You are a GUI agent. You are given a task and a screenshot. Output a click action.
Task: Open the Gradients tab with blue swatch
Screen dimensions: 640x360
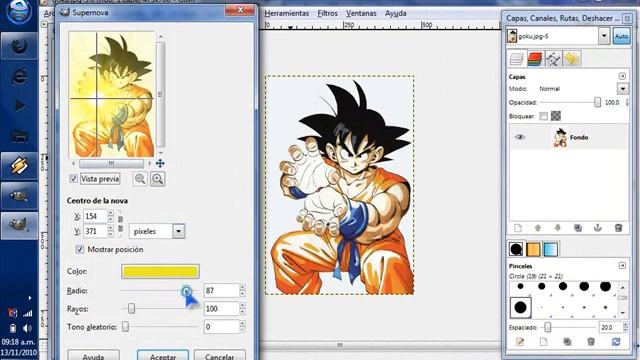(x=551, y=249)
